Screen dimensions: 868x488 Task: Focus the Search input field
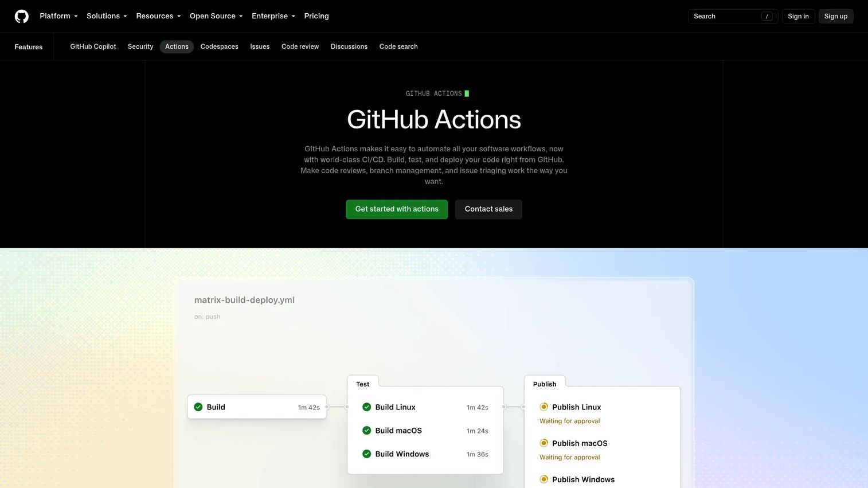pos(733,17)
